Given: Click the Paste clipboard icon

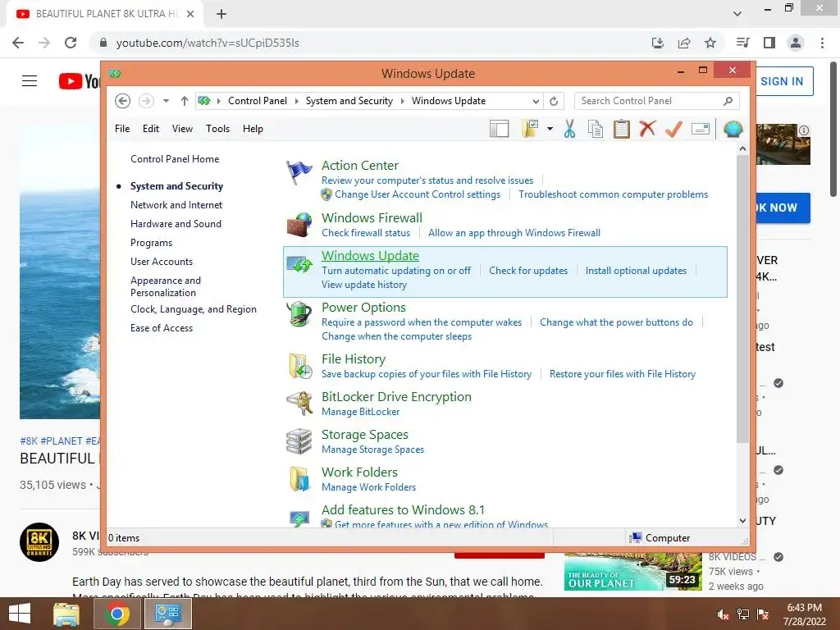Looking at the screenshot, I should click(x=622, y=129).
